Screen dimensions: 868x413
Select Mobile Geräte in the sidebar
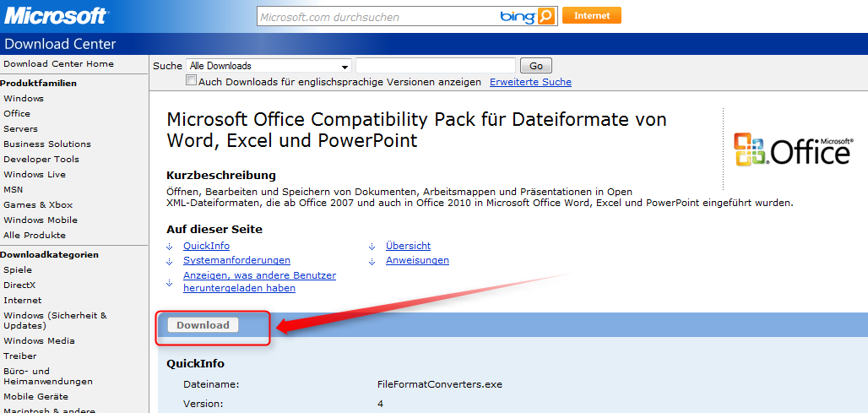point(36,397)
